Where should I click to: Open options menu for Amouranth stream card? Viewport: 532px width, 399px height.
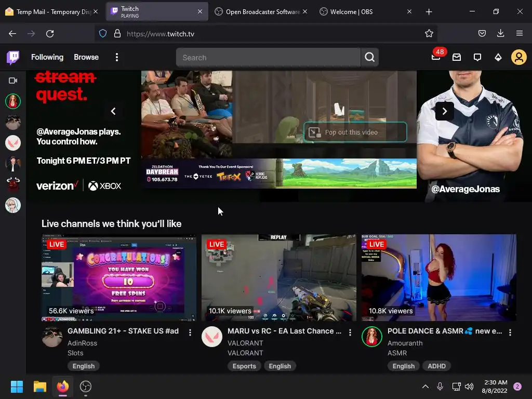coord(510,332)
